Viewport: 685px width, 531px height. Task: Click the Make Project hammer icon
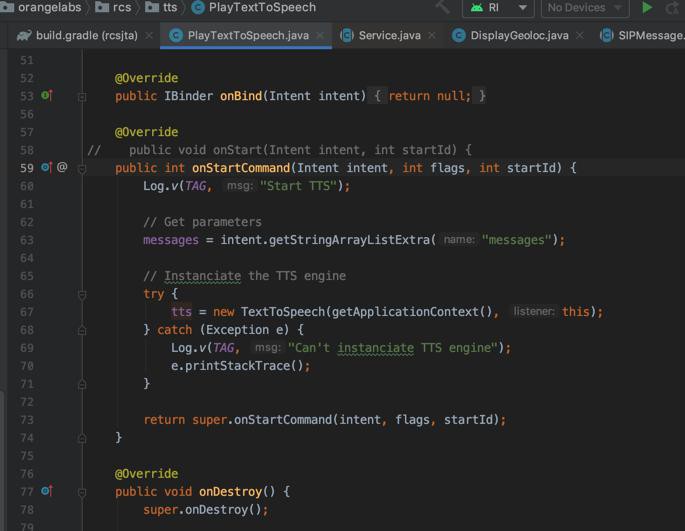[443, 7]
